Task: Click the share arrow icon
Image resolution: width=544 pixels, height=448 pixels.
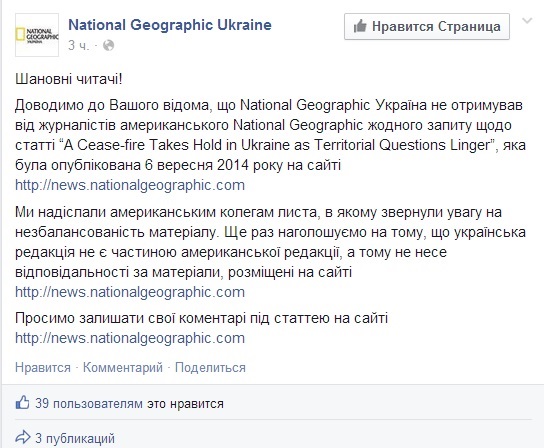Action: [23, 437]
